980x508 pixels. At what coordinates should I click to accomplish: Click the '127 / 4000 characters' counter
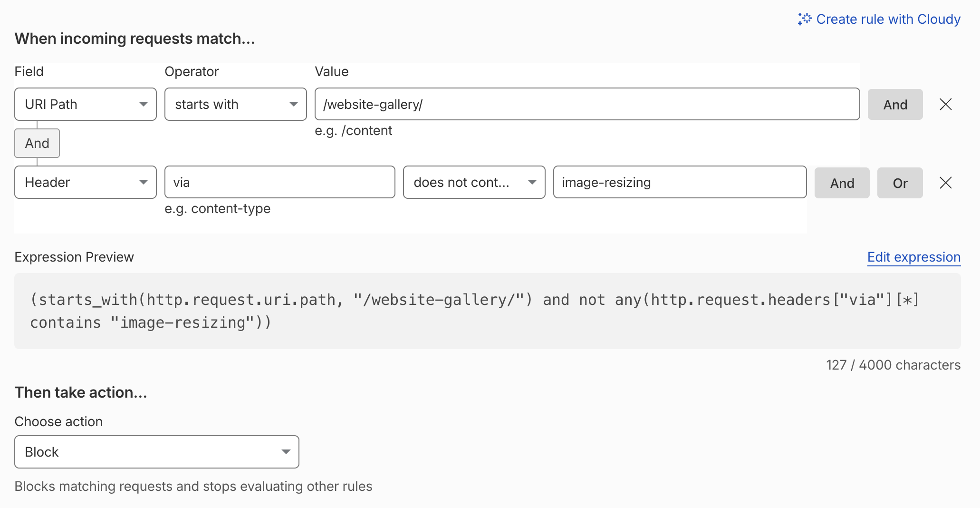click(x=894, y=365)
